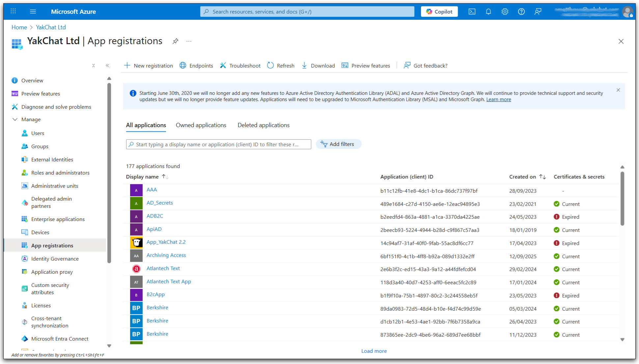Click the help question mark icon
Screen dimensions: 639x364
point(521,12)
